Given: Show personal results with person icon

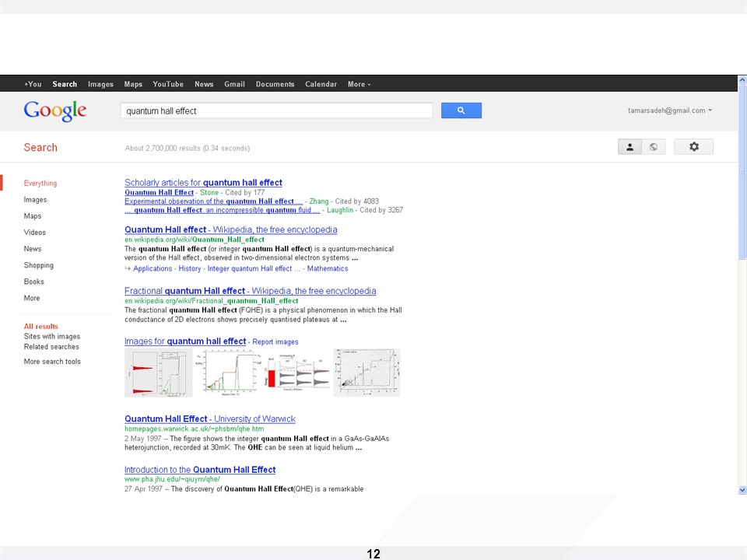Looking at the screenshot, I should click(x=630, y=147).
